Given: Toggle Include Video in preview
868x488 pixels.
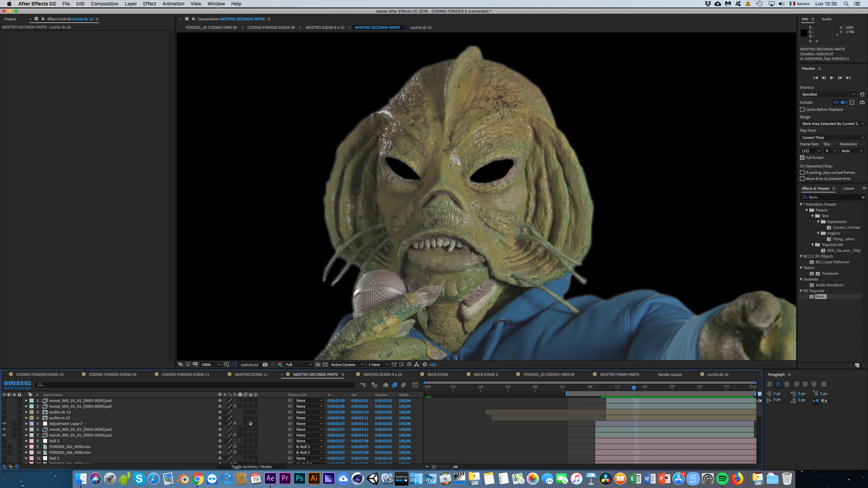Looking at the screenshot, I should (x=835, y=102).
